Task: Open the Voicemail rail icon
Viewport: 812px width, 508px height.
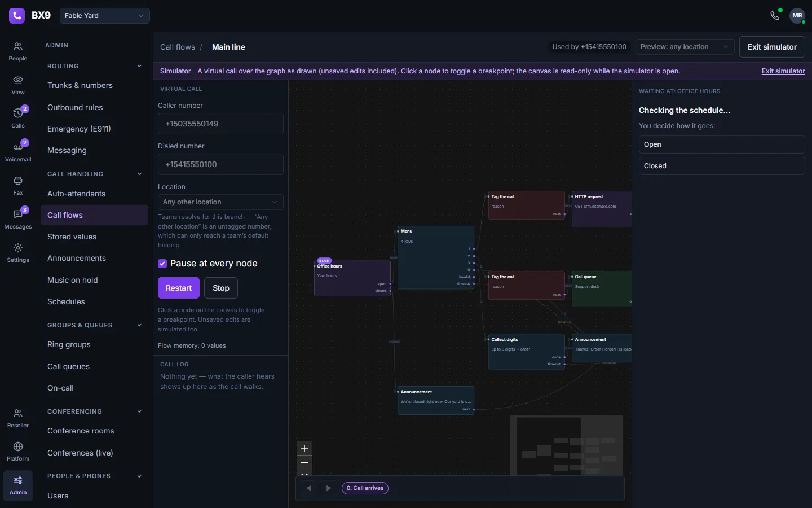Action: click(x=18, y=152)
